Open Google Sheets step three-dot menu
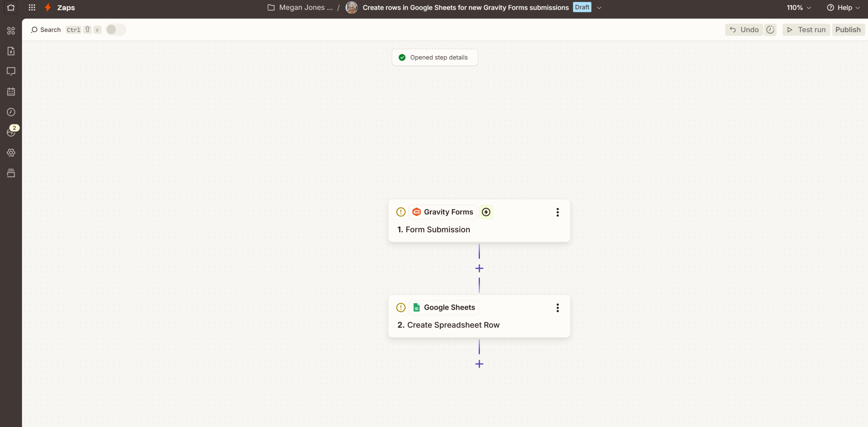This screenshot has width=868, height=427. pyautogui.click(x=557, y=308)
